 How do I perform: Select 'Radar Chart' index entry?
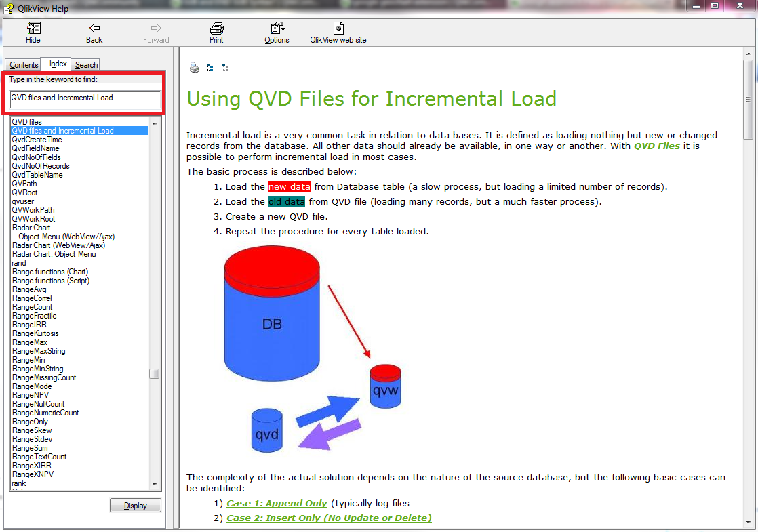(x=31, y=228)
